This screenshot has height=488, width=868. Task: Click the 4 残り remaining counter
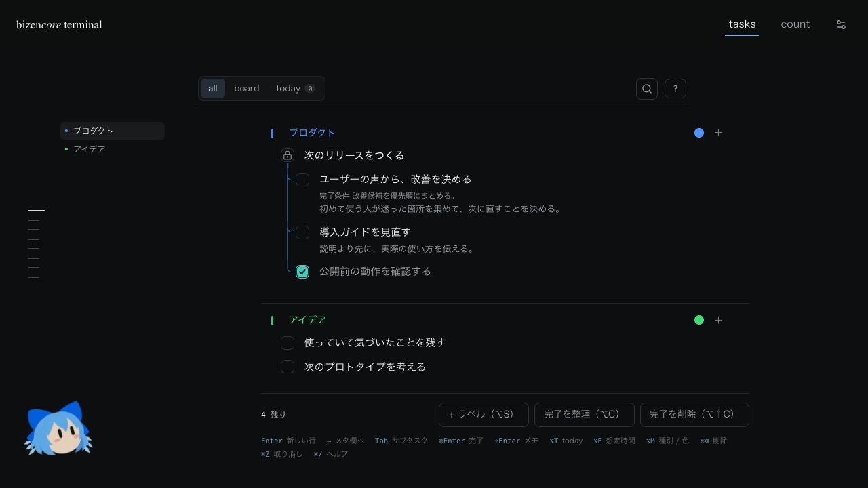point(273,415)
